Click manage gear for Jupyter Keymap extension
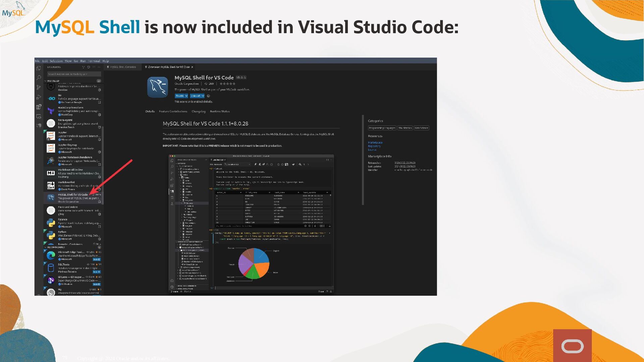This screenshot has height=362, width=644. click(99, 152)
